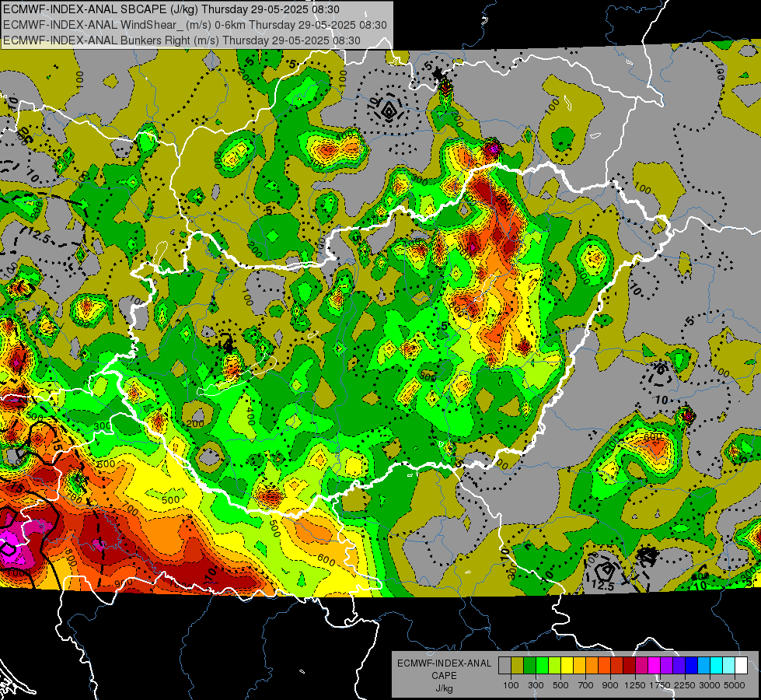Click the bright magenta swatch left of 1750 tick
The height and width of the screenshot is (700, 761).
[x=655, y=666]
